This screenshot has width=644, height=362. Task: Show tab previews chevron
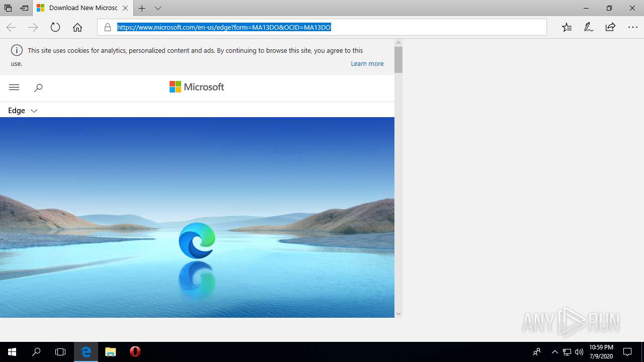point(158,8)
